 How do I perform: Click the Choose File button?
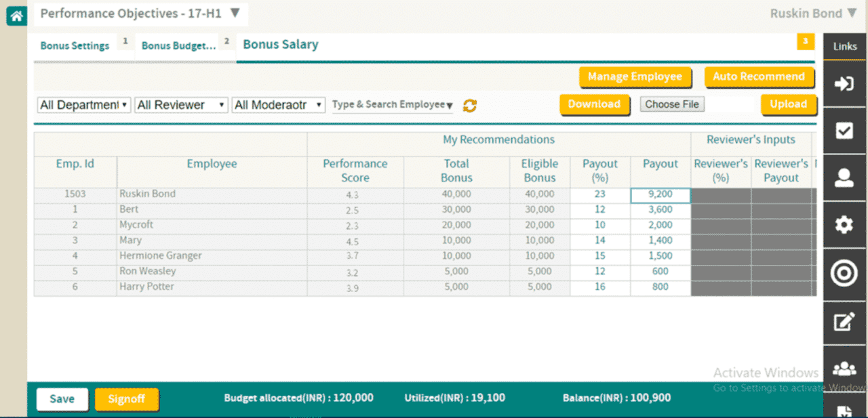[x=672, y=104]
